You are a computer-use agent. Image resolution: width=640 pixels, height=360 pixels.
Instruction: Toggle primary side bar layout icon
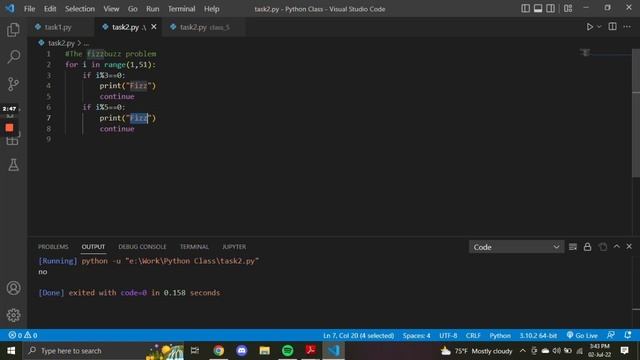[525, 9]
